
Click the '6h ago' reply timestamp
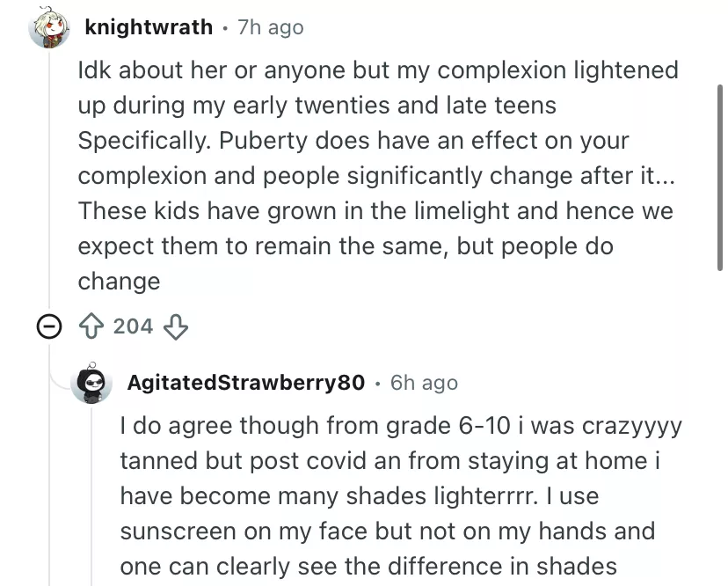(424, 383)
